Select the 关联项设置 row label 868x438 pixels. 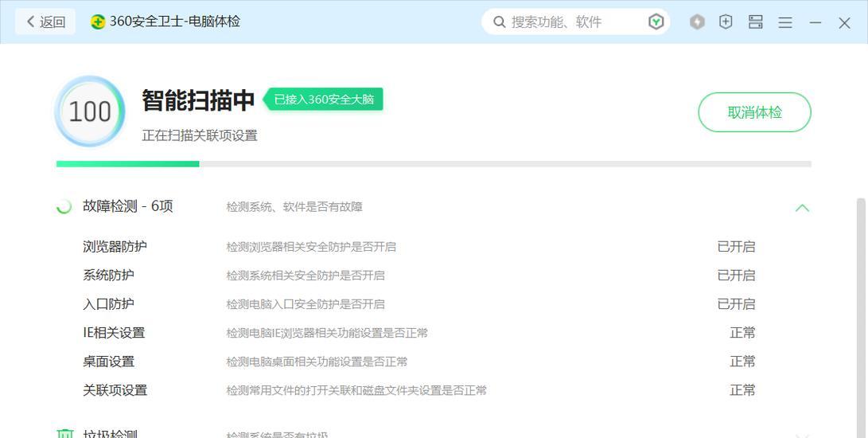(x=115, y=390)
